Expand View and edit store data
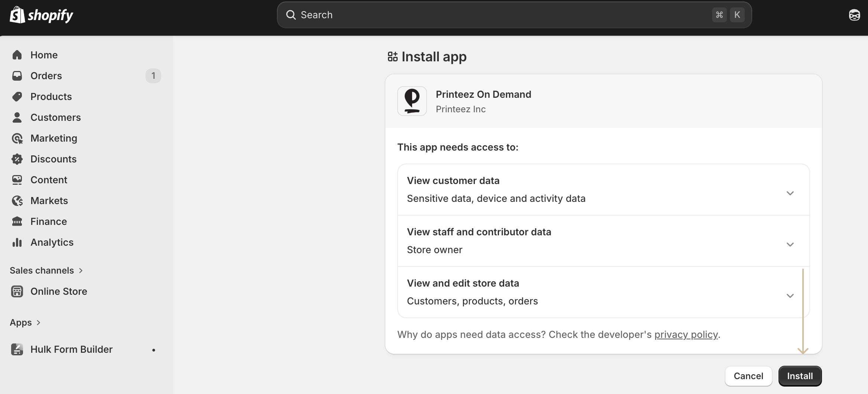This screenshot has height=394, width=868. point(790,296)
